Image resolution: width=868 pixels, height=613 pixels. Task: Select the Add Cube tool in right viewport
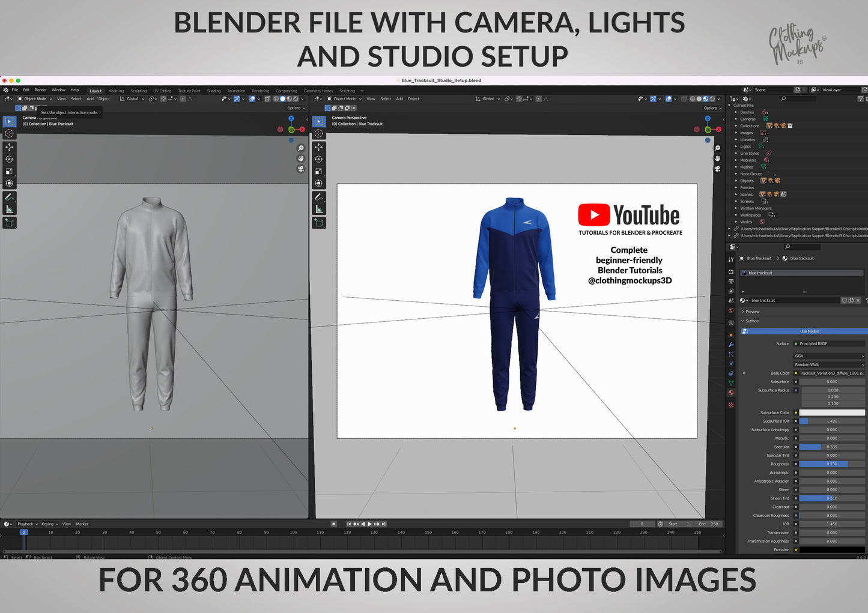(319, 223)
